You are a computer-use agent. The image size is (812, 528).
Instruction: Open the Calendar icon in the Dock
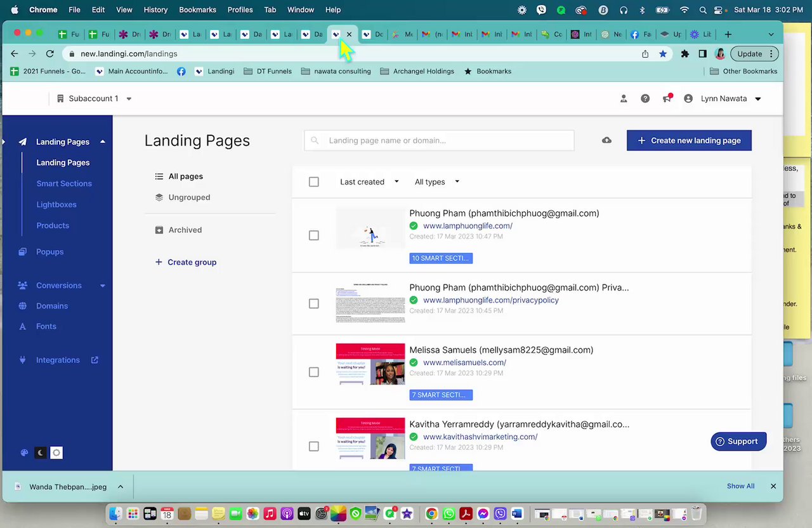[x=167, y=513]
